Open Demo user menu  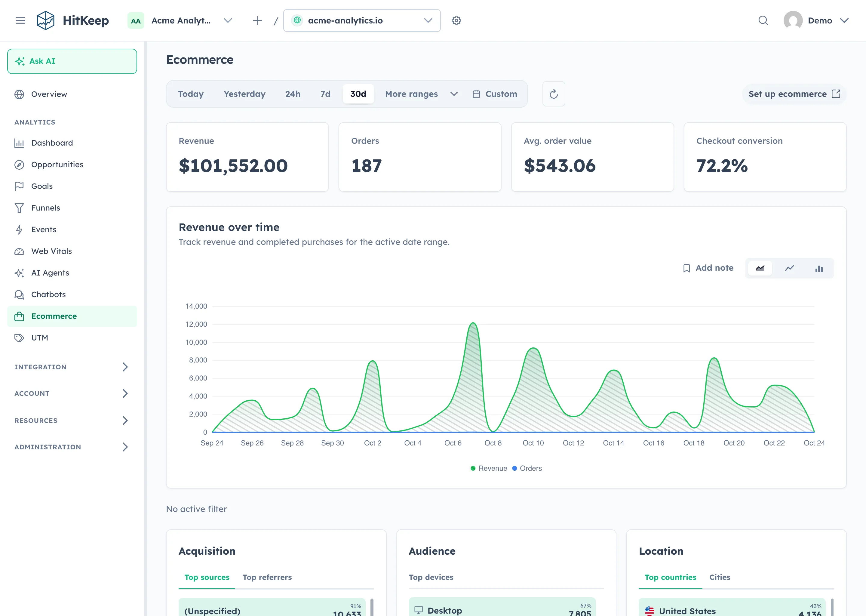click(x=816, y=20)
